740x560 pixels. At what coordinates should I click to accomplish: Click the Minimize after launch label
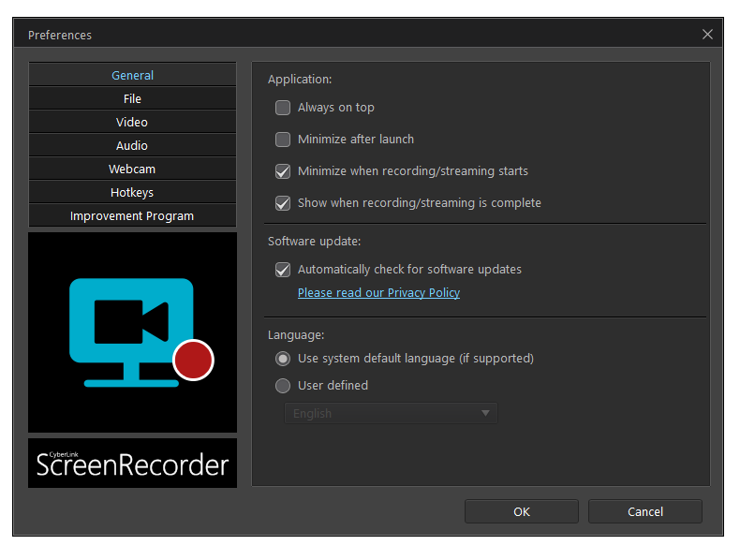(x=356, y=140)
